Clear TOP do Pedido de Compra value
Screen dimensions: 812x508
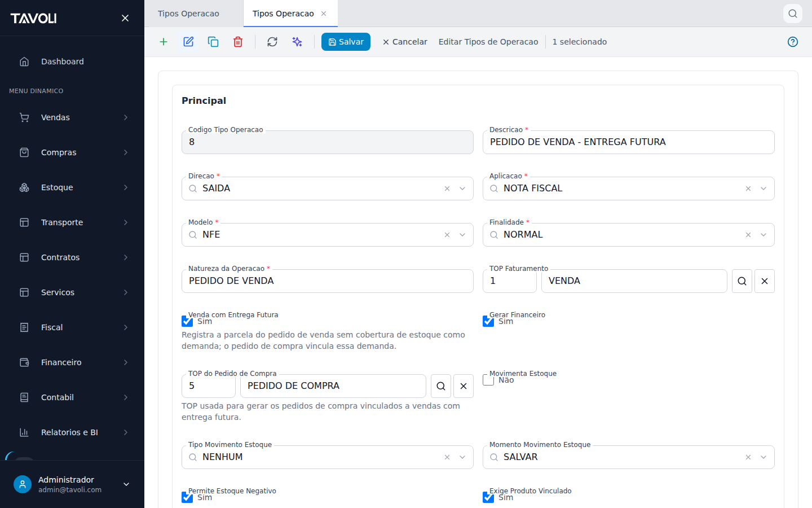(464, 386)
